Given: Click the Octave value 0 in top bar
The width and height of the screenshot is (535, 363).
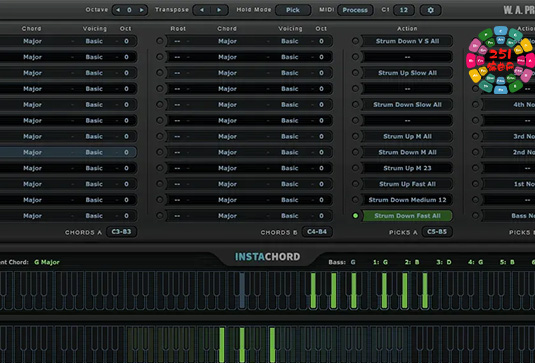Looking at the screenshot, I should 129,10.
